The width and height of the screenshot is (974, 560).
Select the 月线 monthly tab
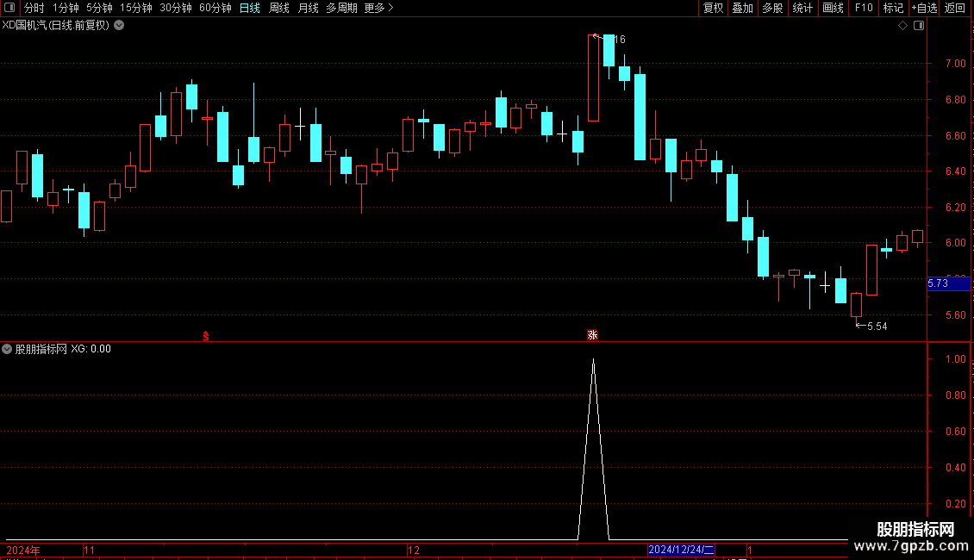coord(308,8)
